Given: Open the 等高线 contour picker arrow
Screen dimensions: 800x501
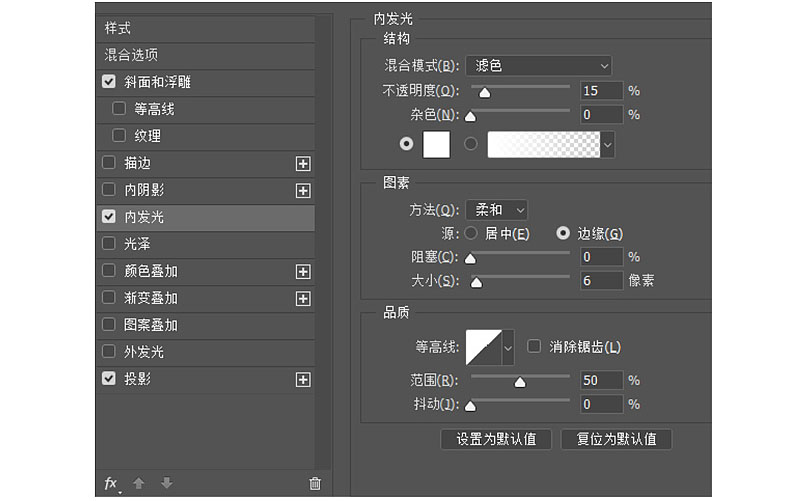Looking at the screenshot, I should pos(508,348).
